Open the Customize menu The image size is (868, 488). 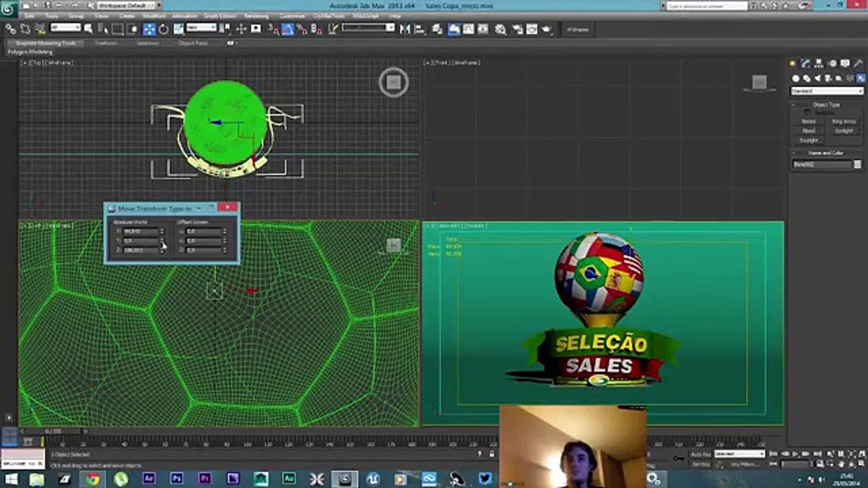pos(292,16)
